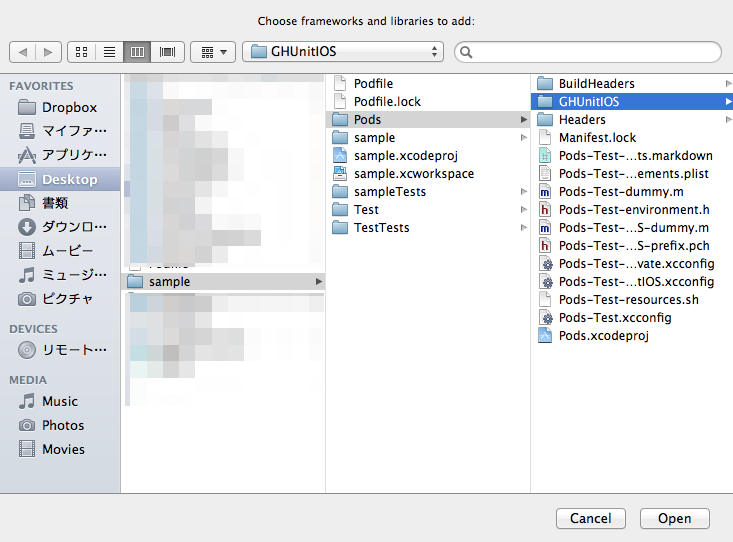Open Music under Media

coord(60,401)
